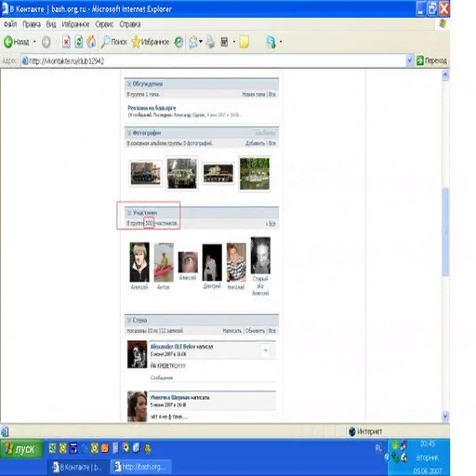The image size is (476, 476).
Task: Open the Сервис menu
Action: pos(104,24)
